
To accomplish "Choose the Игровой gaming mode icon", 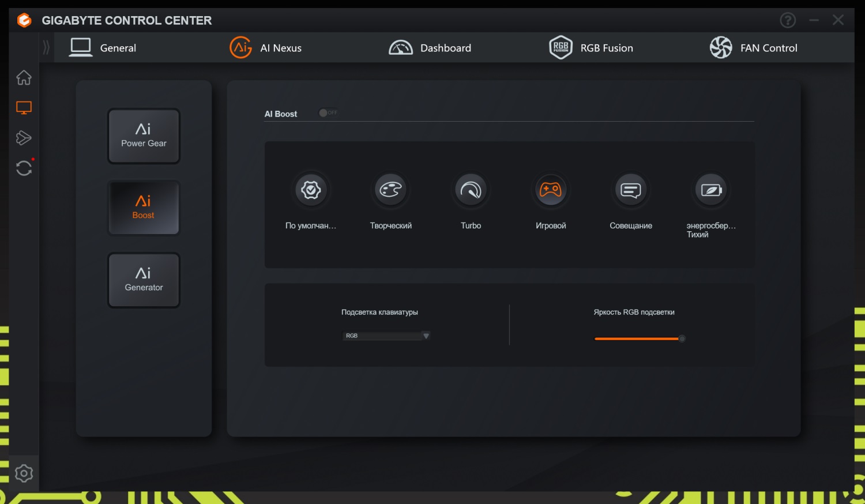I will pos(551,190).
